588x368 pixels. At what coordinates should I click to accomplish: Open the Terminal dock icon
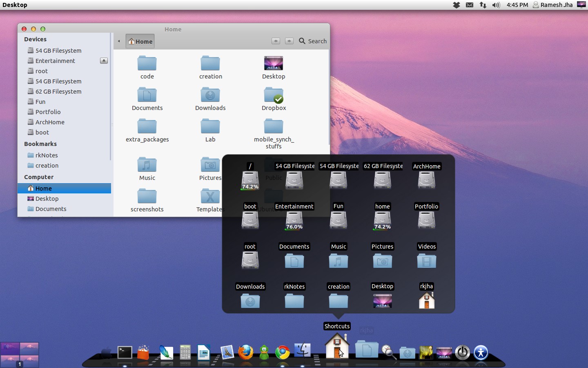125,352
